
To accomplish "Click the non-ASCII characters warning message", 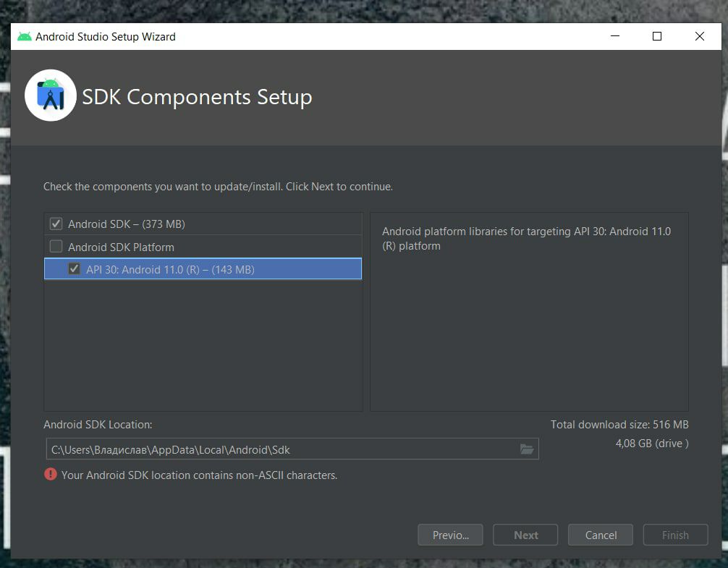I will pyautogui.click(x=199, y=475).
